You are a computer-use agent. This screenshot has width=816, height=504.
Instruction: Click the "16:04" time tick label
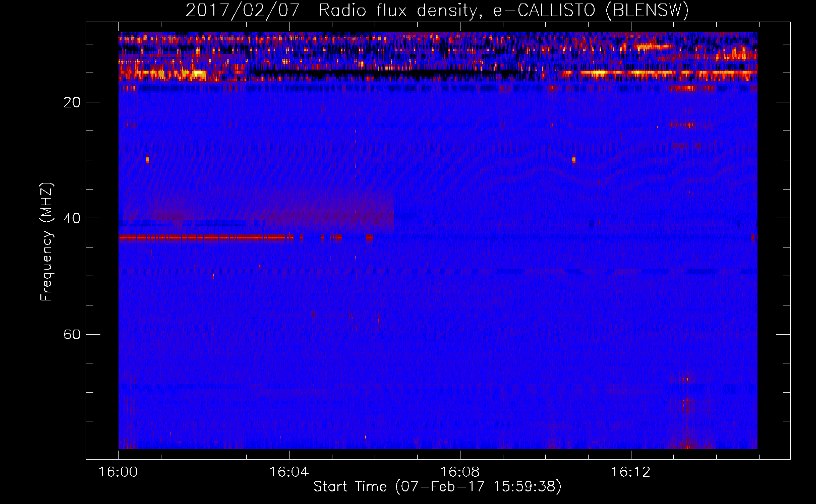tap(289, 472)
